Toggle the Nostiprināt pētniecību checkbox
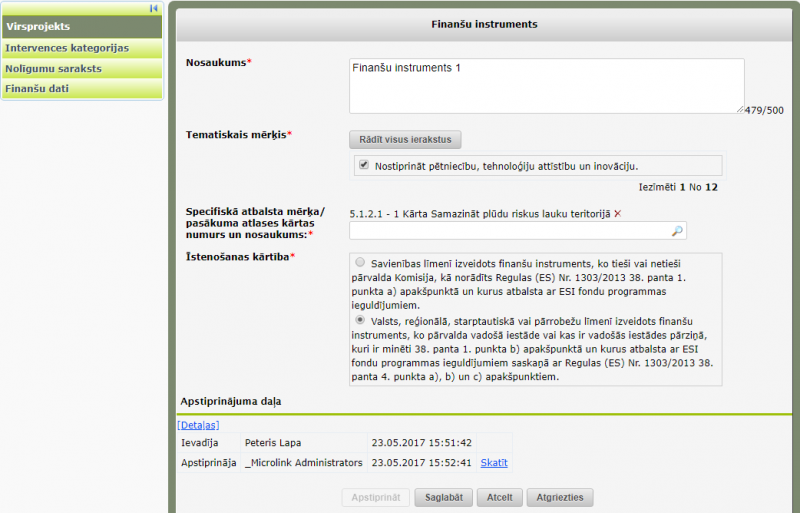Viewport: 800px width, 513px height. 364,165
